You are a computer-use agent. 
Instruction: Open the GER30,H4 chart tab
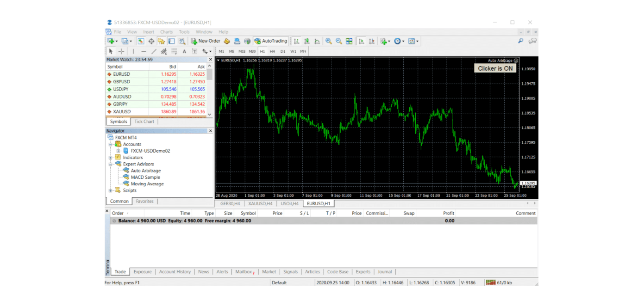click(230, 203)
